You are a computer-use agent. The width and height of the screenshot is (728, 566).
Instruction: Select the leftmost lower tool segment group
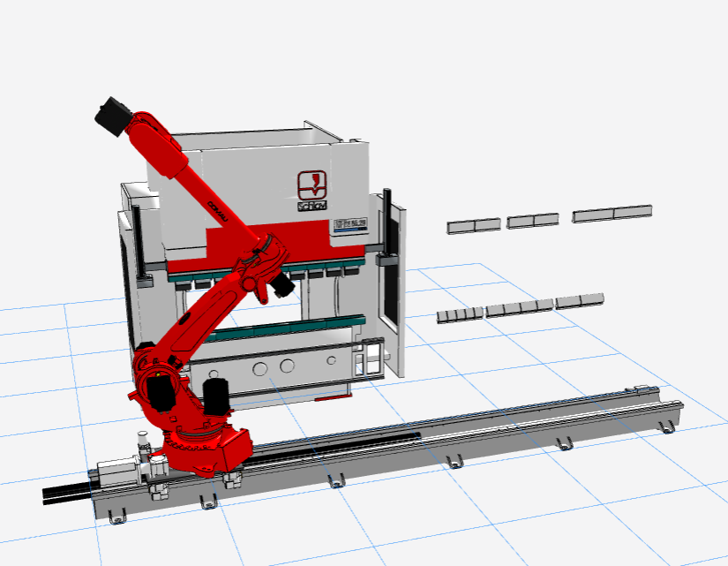pos(460,314)
